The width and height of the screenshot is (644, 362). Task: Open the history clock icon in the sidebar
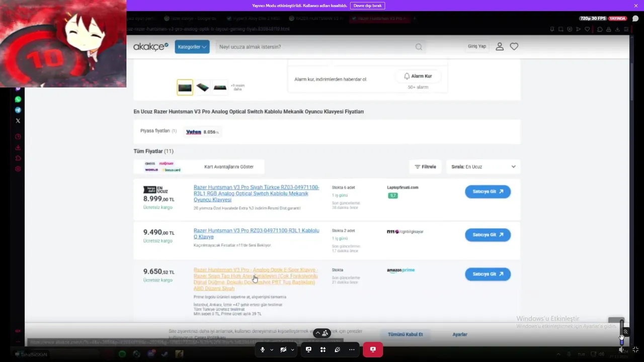(18, 137)
